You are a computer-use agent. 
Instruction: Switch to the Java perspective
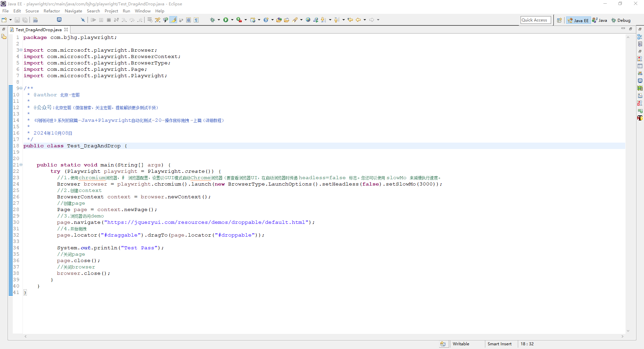tap(599, 20)
